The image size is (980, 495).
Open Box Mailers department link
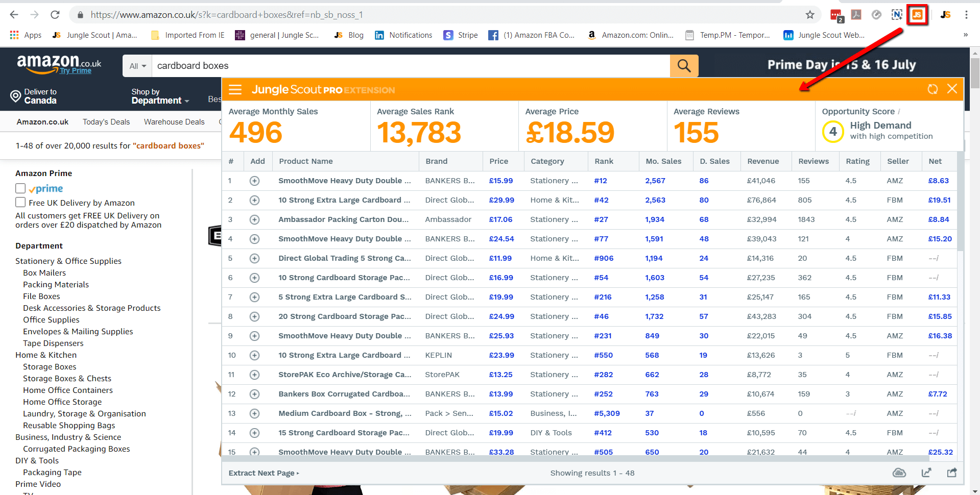click(44, 273)
